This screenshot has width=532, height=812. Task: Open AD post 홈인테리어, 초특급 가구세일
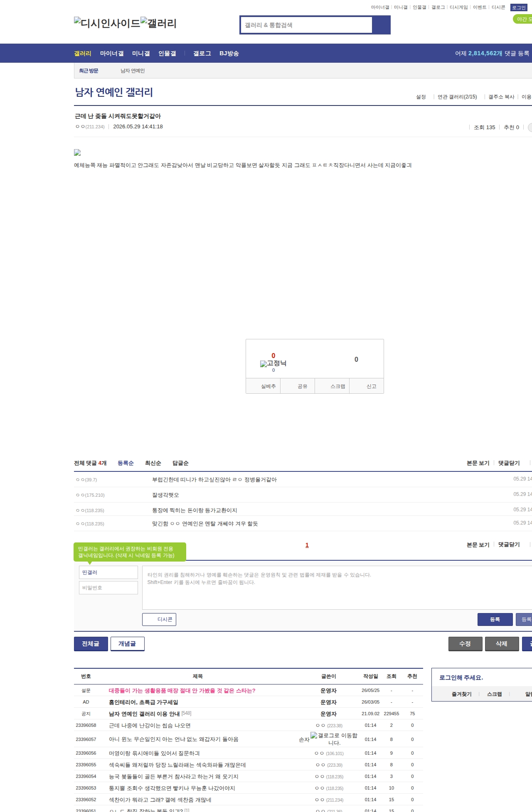pyautogui.click(x=143, y=702)
